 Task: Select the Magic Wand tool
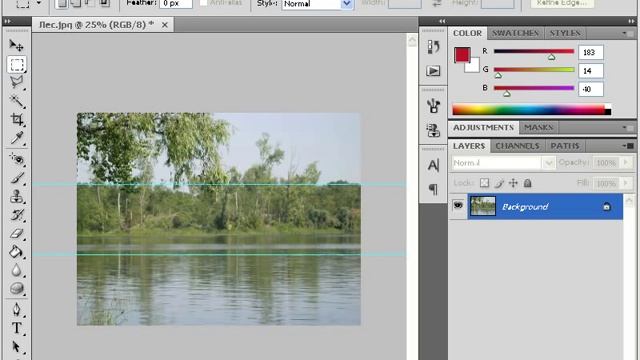coord(17,101)
